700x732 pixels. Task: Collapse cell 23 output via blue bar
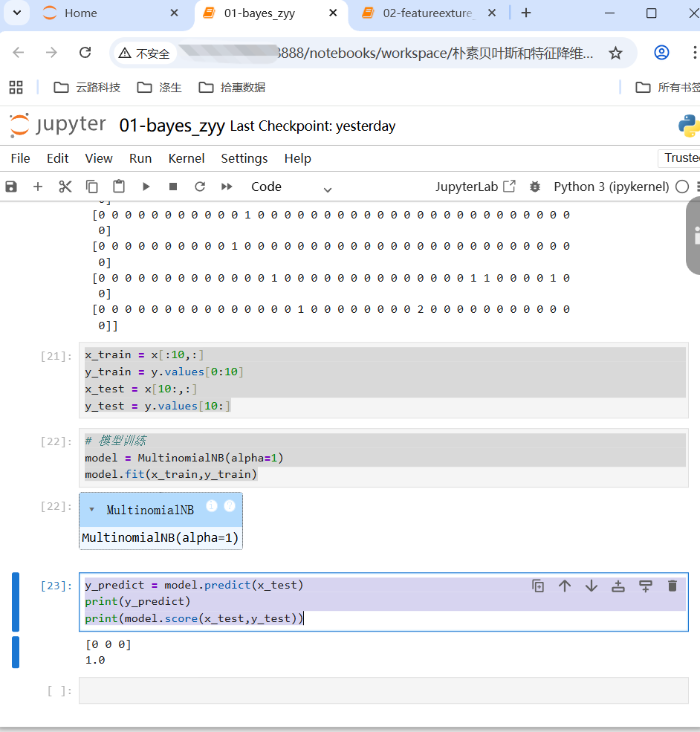click(15, 652)
